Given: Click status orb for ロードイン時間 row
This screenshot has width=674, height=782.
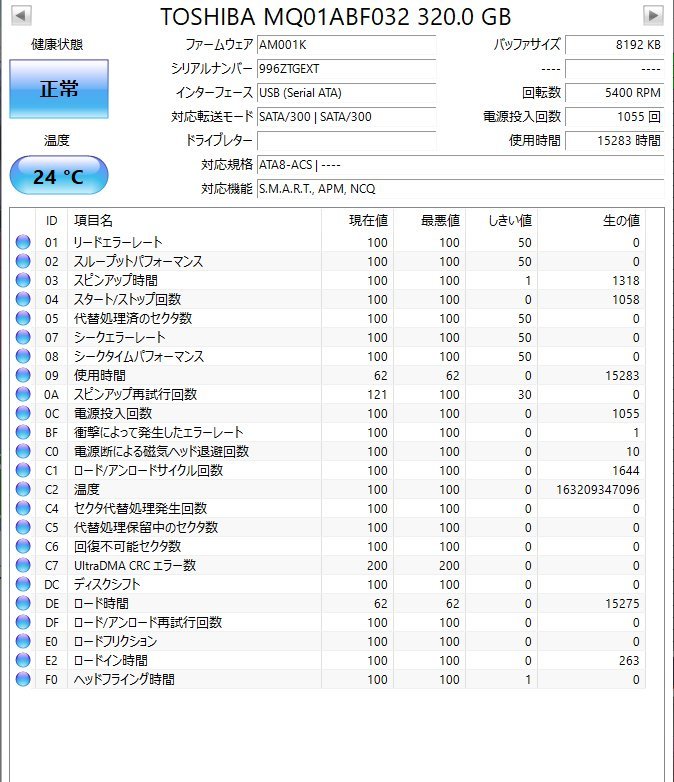Looking at the screenshot, I should [x=23, y=660].
